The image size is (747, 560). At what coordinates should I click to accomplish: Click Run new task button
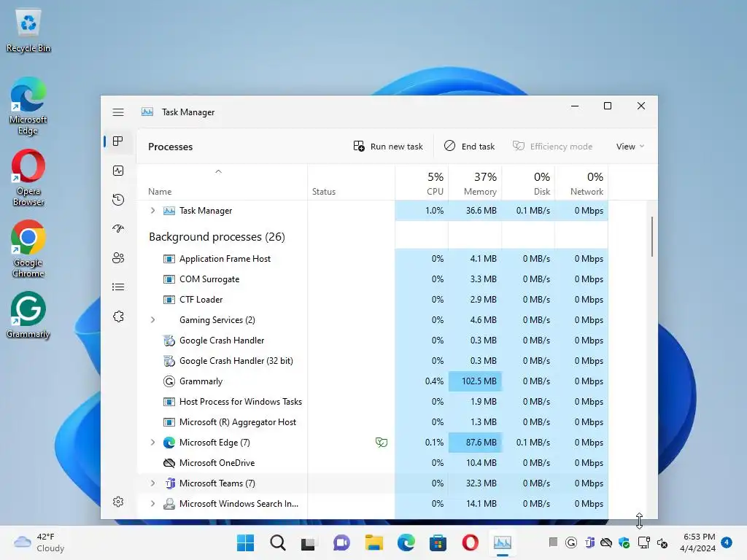coord(388,147)
